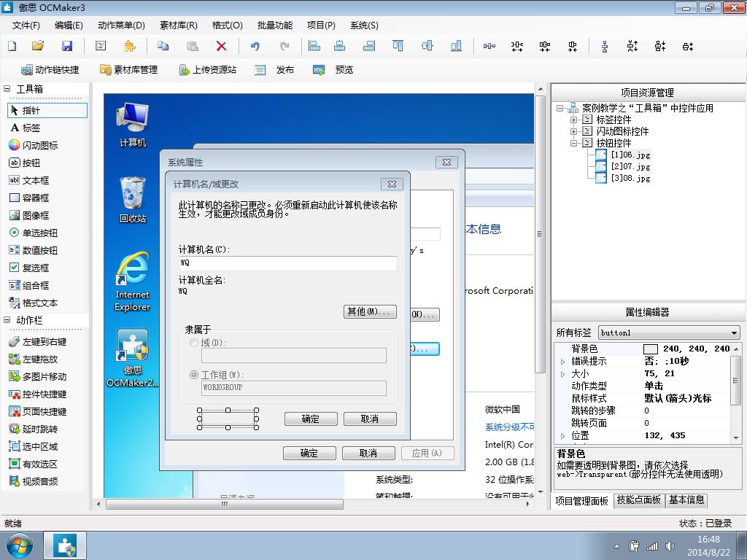Click 取消 in 系统属性 dialog

pyautogui.click(x=368, y=453)
